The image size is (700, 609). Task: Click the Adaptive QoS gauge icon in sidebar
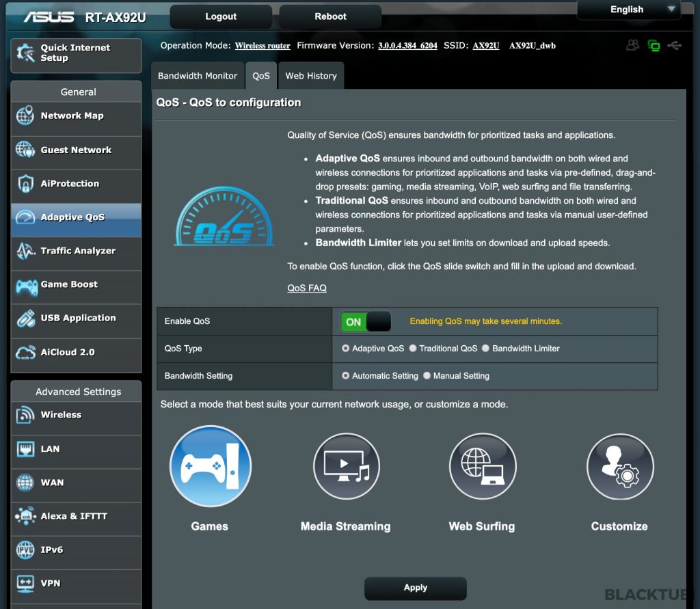25,217
